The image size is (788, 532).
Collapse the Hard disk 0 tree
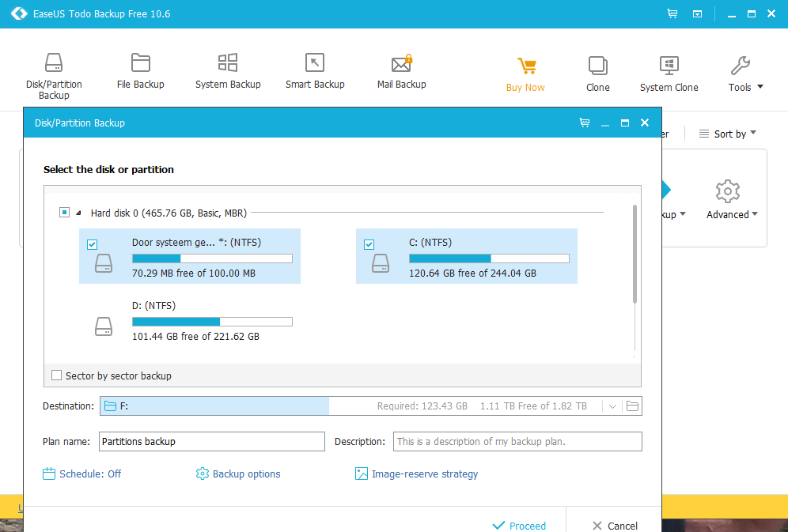pos(78,213)
